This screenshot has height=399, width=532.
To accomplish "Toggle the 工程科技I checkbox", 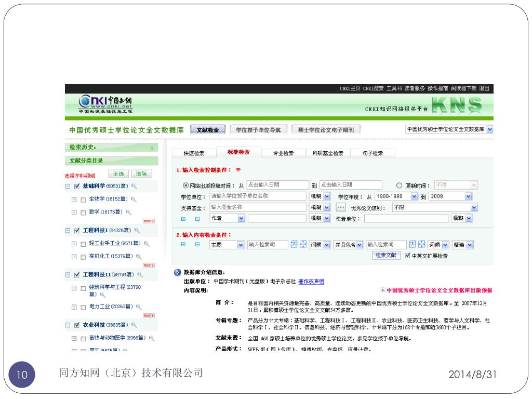I will (77, 231).
